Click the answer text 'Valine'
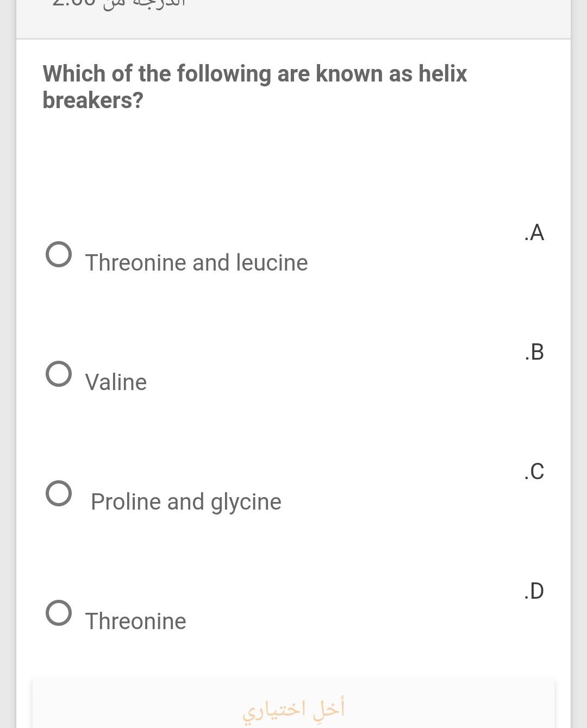587x728 pixels. tap(116, 382)
